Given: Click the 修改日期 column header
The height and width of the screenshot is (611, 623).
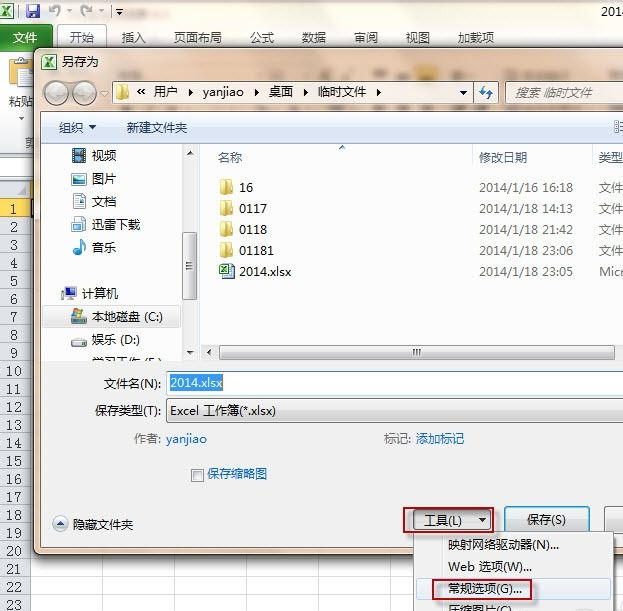Looking at the screenshot, I should [503, 158].
